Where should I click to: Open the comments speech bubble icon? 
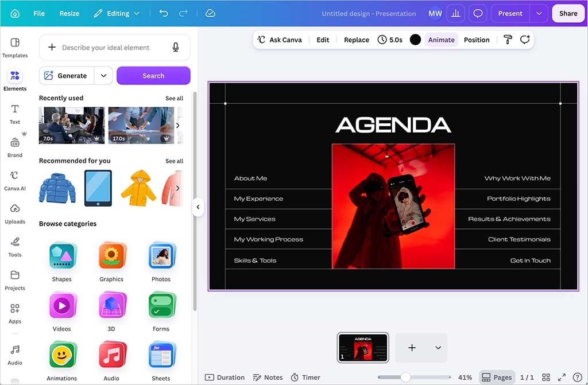point(478,14)
